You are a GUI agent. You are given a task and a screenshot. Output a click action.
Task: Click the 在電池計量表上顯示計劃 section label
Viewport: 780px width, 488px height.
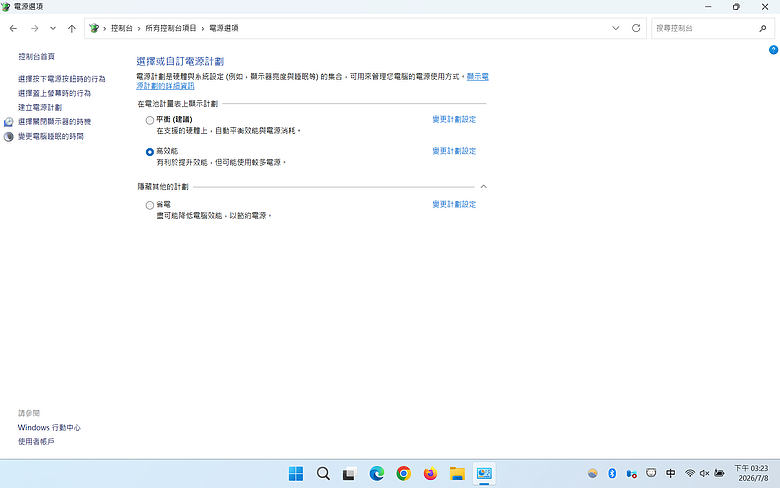(x=178, y=104)
